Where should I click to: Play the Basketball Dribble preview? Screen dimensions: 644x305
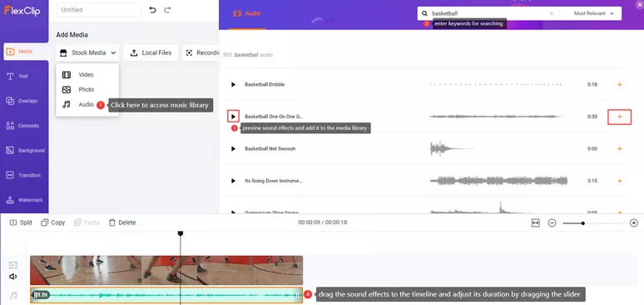pos(233,84)
